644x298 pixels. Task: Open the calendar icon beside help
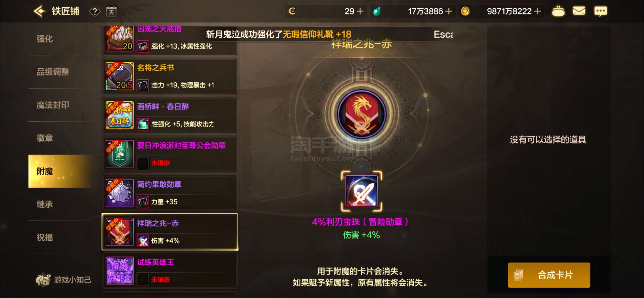click(111, 11)
